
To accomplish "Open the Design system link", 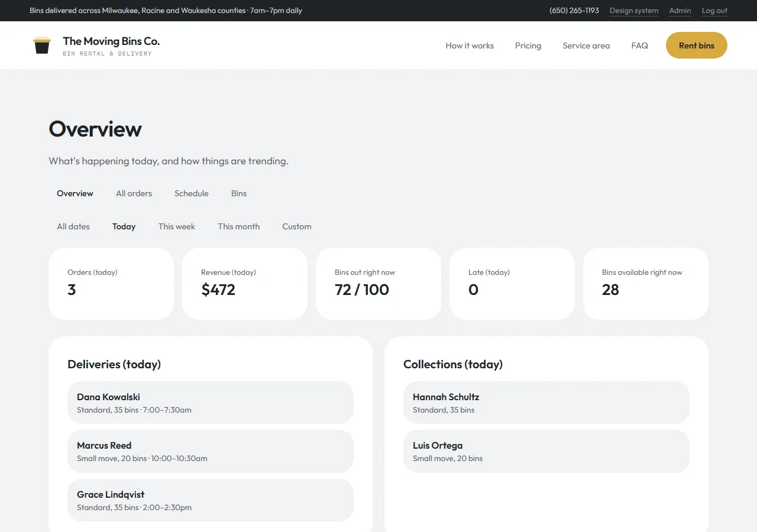I will tap(634, 11).
